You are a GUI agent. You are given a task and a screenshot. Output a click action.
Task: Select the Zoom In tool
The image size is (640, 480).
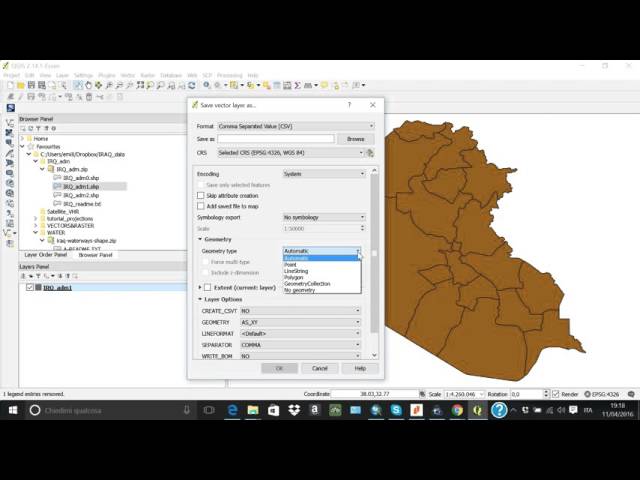(x=109, y=85)
